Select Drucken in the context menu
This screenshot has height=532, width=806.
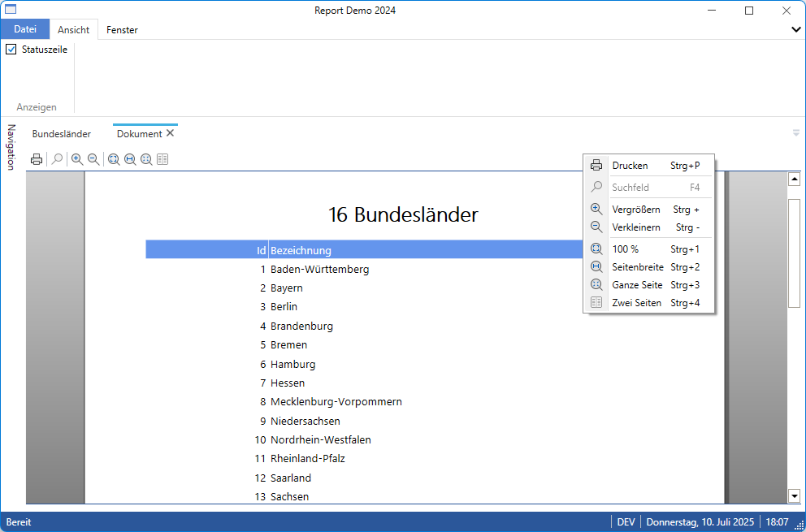coord(630,166)
